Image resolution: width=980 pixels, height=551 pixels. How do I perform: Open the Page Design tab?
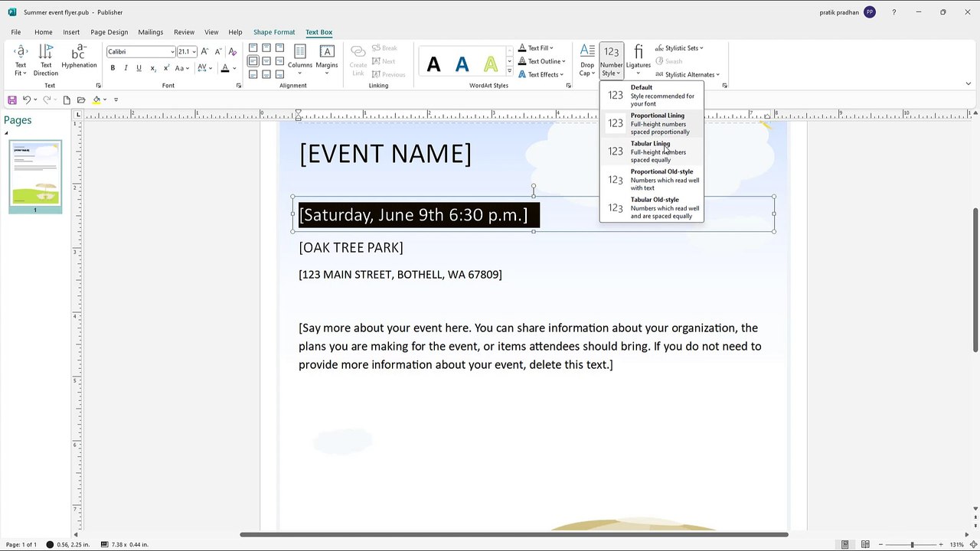point(109,32)
